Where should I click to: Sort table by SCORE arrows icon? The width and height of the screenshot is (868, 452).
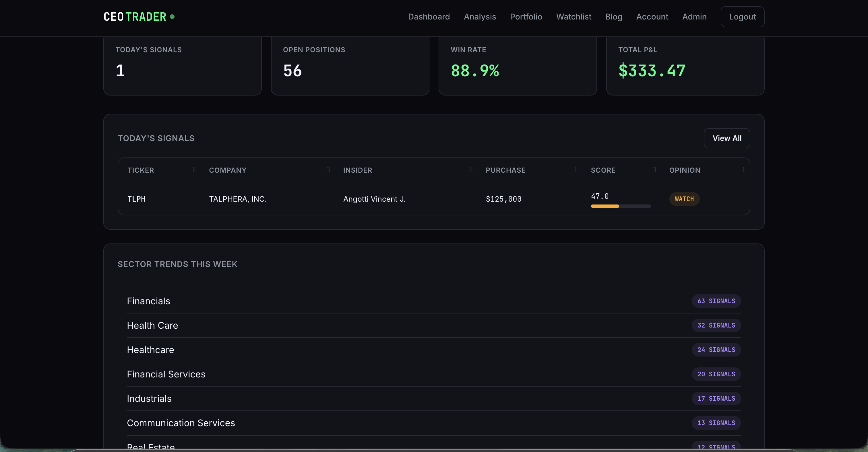(x=655, y=170)
